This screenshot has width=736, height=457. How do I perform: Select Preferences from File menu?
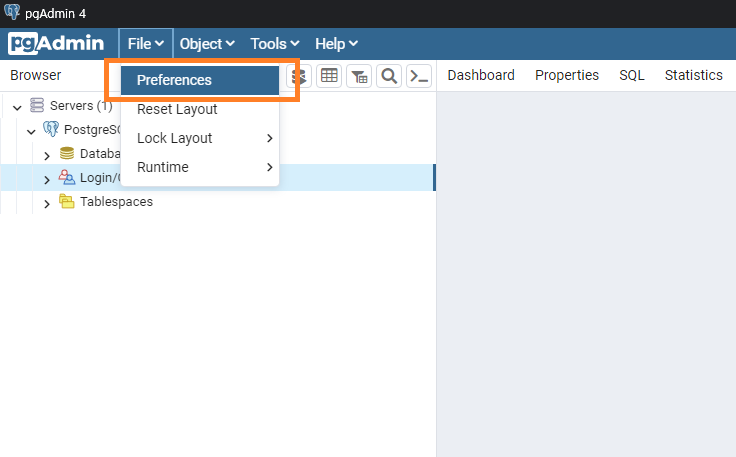(200, 80)
